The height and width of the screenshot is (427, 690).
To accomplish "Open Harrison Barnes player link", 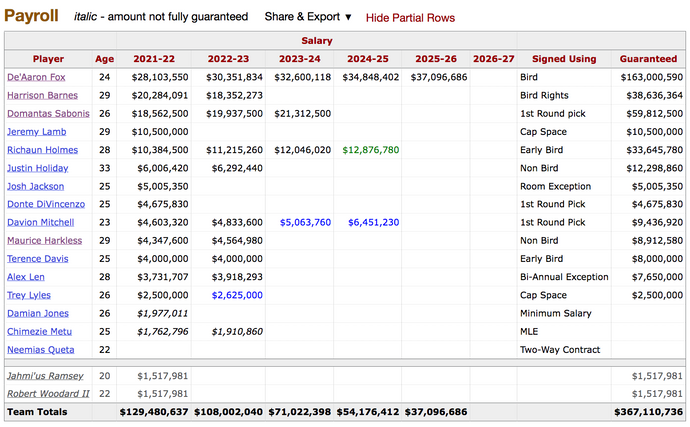I will 42,95.
